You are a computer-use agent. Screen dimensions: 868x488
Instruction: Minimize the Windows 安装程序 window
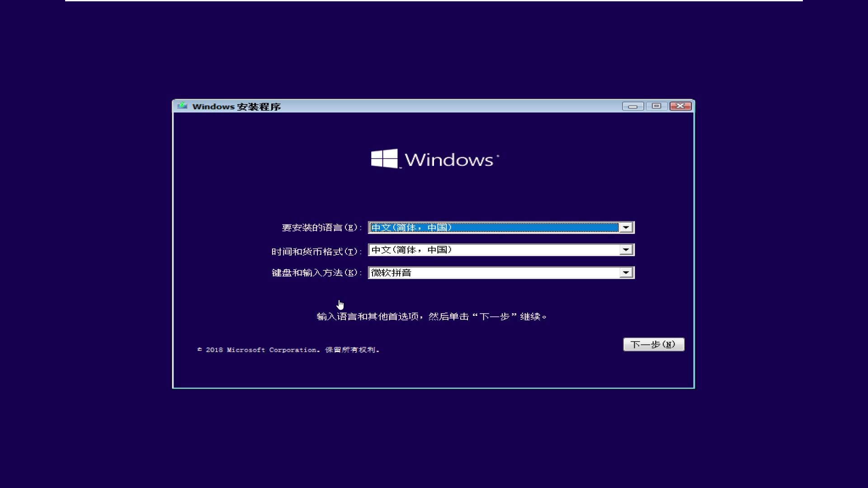(x=632, y=106)
